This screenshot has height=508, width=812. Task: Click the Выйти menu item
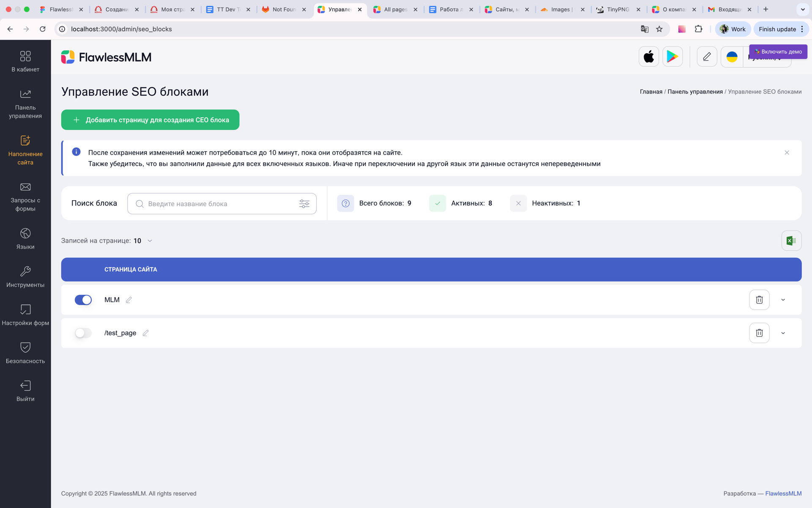[25, 390]
